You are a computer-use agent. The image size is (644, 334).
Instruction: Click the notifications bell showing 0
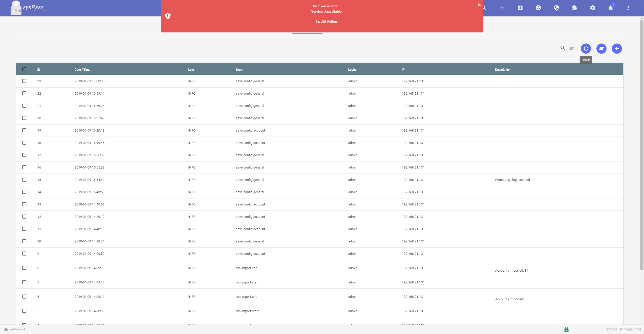pos(610,8)
